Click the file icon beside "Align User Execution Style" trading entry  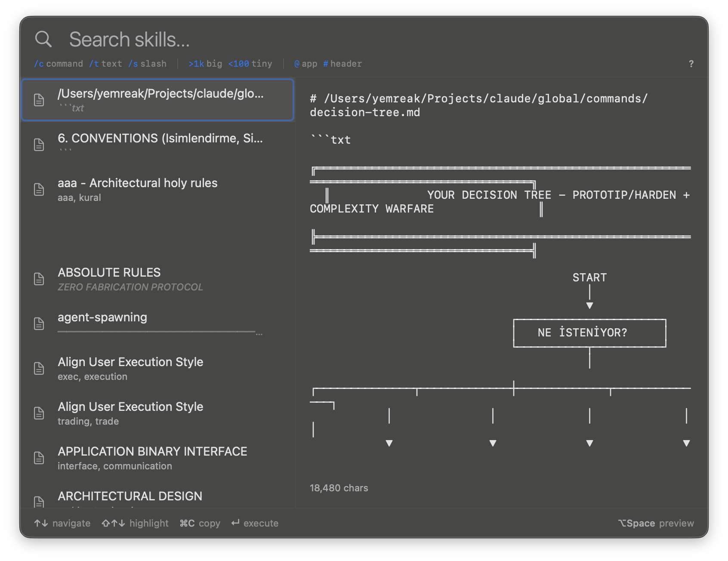click(39, 413)
